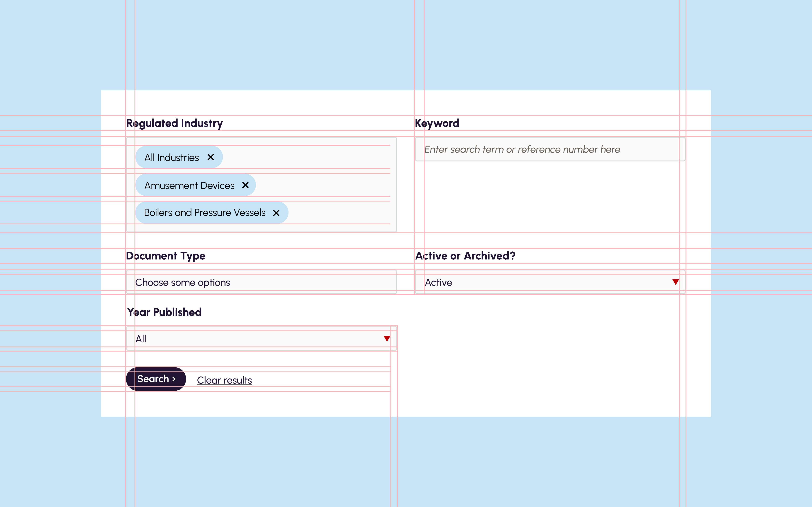Click the Active or Archived? label
The height and width of the screenshot is (507, 812).
click(x=465, y=256)
